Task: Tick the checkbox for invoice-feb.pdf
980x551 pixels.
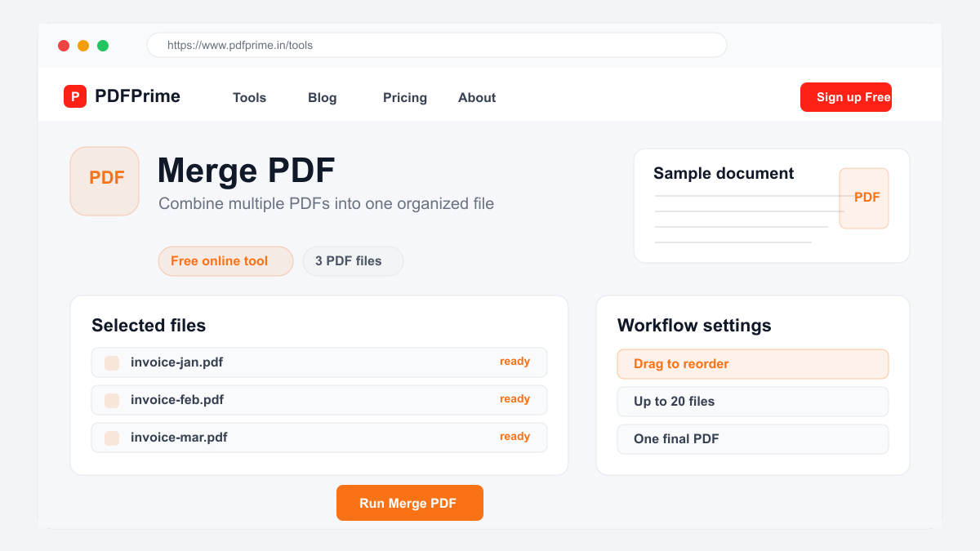Action: [112, 401]
